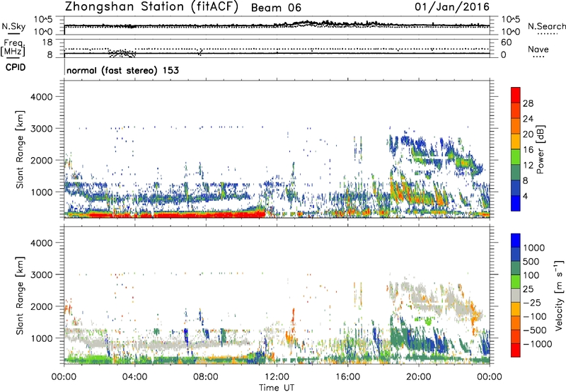Click the "18" frequency axis tick label
566x392 pixels.
(47, 42)
